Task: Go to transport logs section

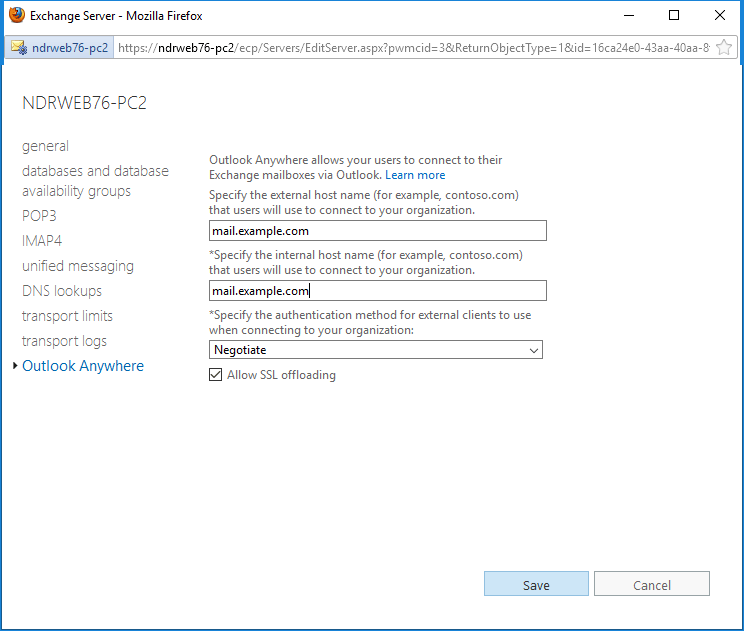Action: 64,341
